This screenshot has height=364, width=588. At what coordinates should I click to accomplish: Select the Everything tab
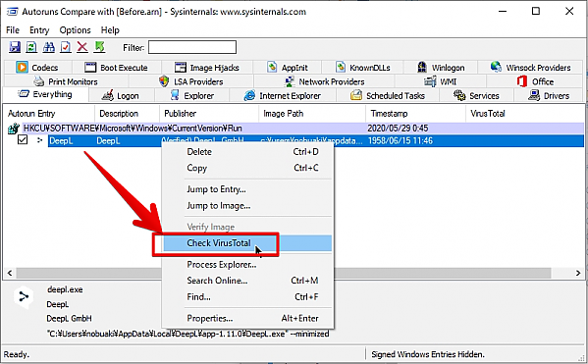tap(45, 94)
